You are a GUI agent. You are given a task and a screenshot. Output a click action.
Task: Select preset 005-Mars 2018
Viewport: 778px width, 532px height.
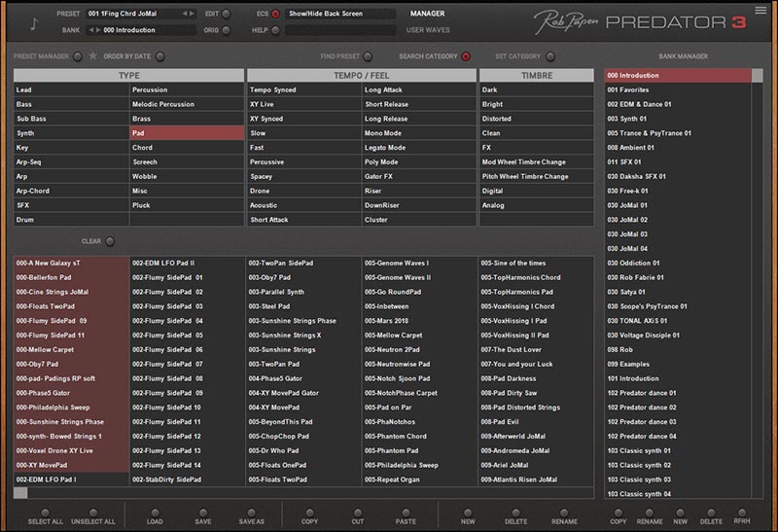(x=420, y=321)
